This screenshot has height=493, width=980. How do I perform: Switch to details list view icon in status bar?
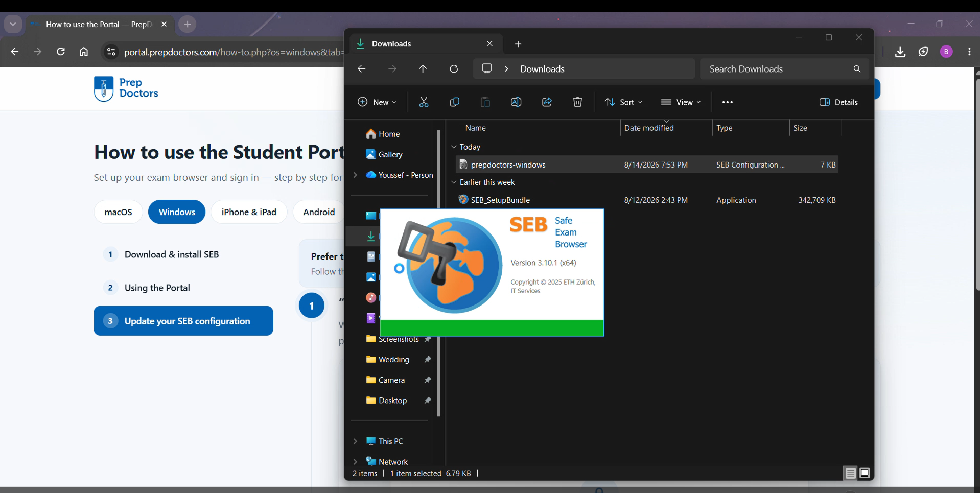850,474
